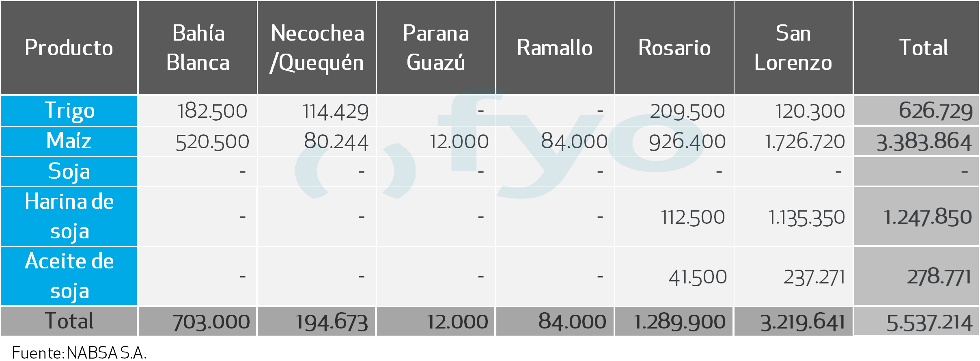The height and width of the screenshot is (361, 980).
Task: Click the Maíz row label
Action: coord(69,141)
